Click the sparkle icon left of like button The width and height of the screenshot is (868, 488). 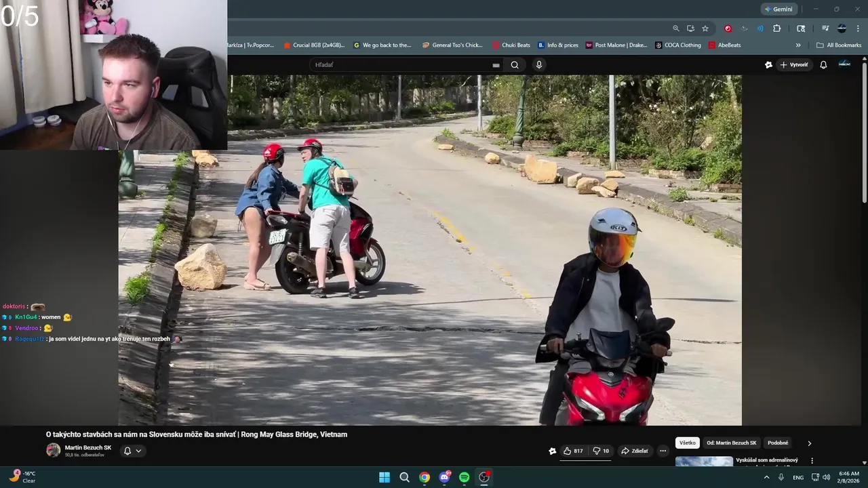pyautogui.click(x=553, y=451)
